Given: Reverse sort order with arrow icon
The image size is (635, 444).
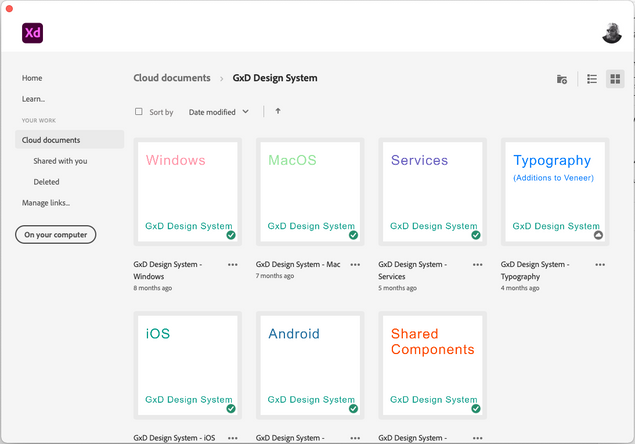Looking at the screenshot, I should [277, 112].
